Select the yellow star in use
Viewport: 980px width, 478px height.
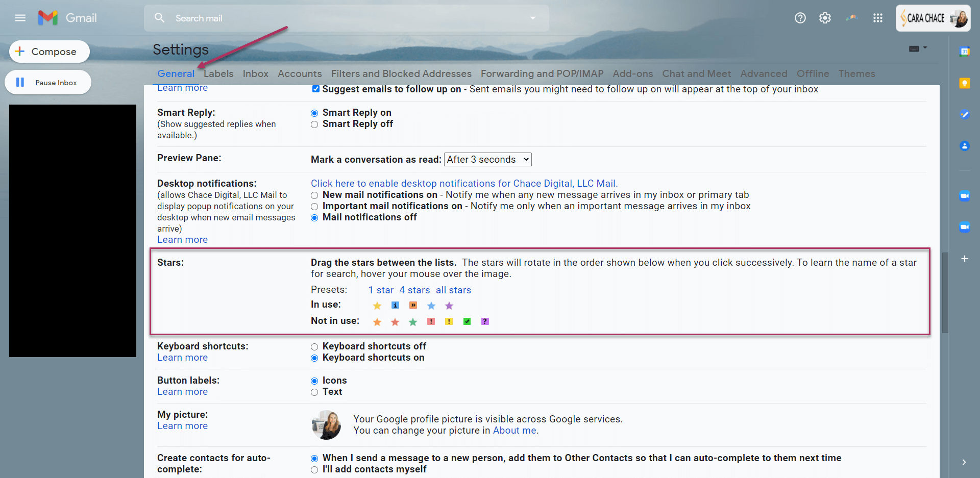coord(377,306)
